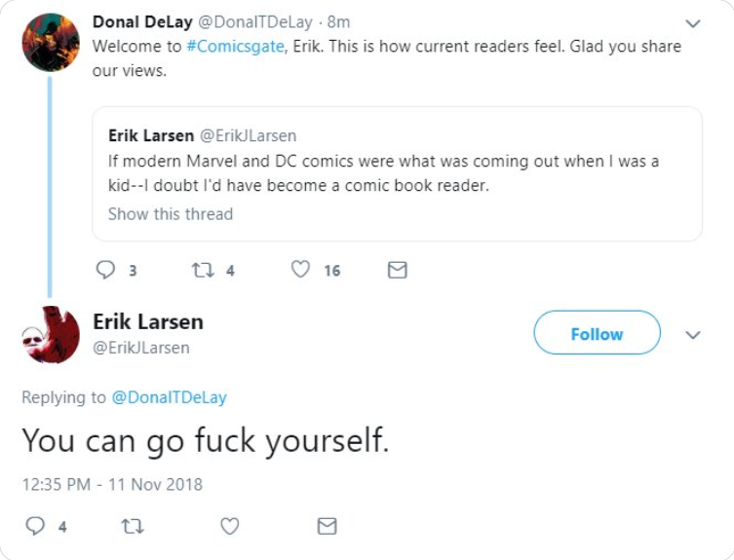Open the #Comicsgate hashtag
This screenshot has width=734, height=560.
click(235, 47)
